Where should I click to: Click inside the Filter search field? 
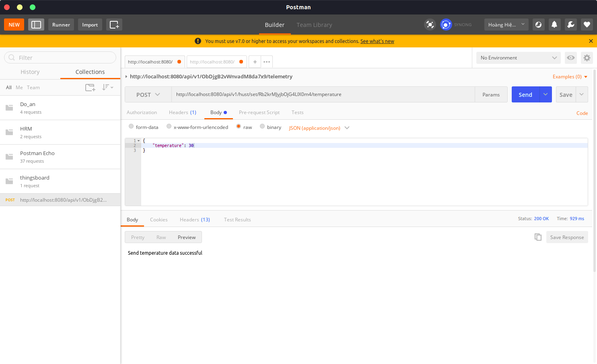[x=60, y=57]
